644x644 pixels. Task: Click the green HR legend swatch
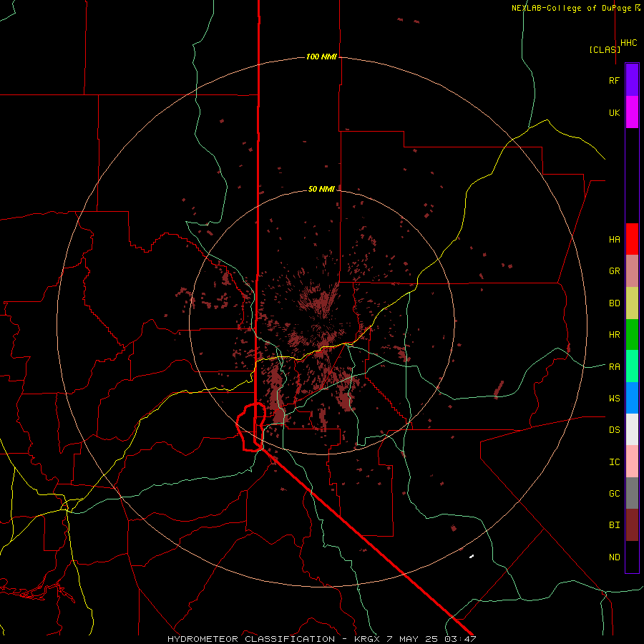[632, 335]
